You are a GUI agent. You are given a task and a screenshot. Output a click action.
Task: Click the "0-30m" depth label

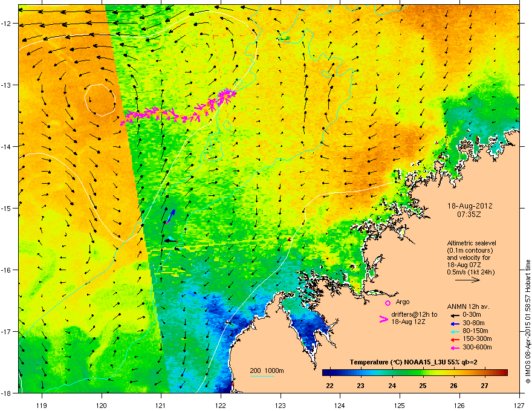coord(472,315)
